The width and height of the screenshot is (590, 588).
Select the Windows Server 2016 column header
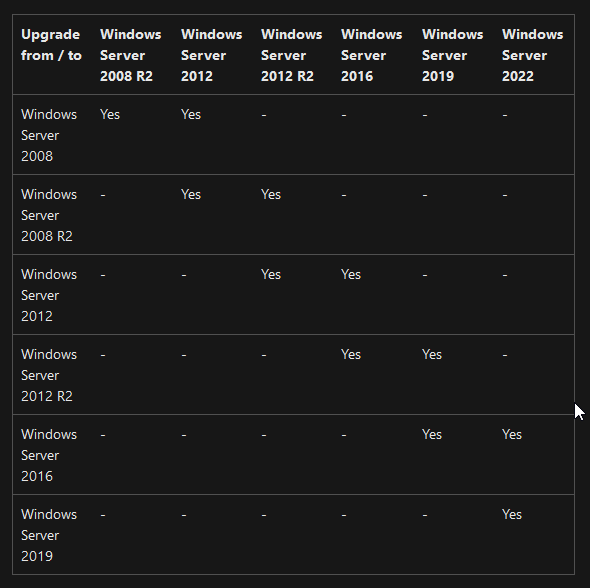click(372, 55)
